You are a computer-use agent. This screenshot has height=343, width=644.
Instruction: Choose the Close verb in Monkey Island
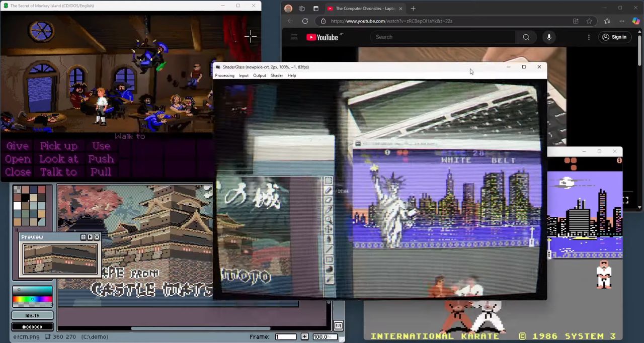pos(18,172)
